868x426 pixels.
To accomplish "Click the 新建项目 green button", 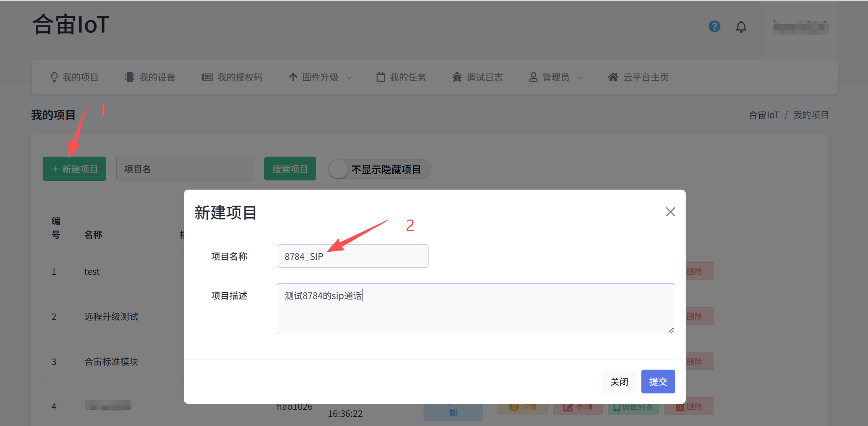I will click(74, 169).
